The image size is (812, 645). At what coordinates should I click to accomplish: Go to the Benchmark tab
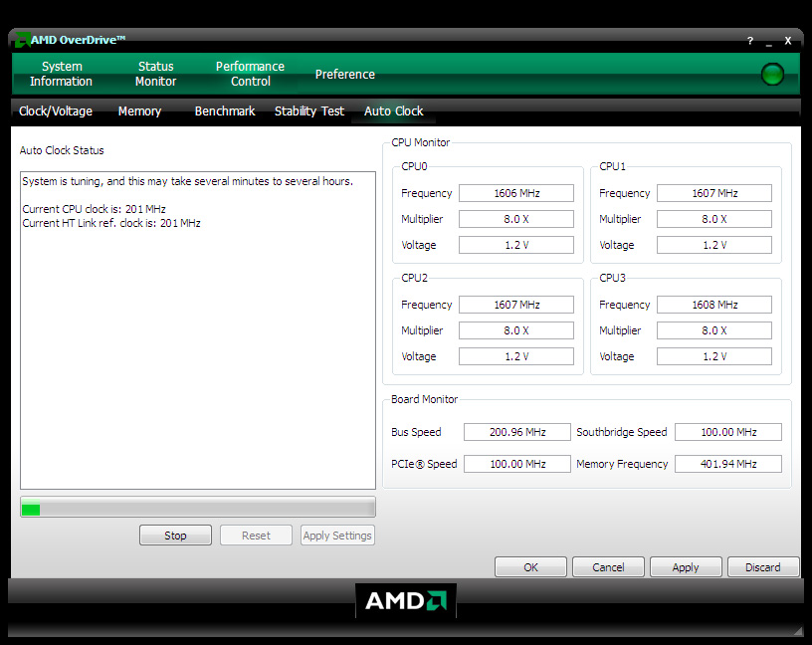point(225,111)
